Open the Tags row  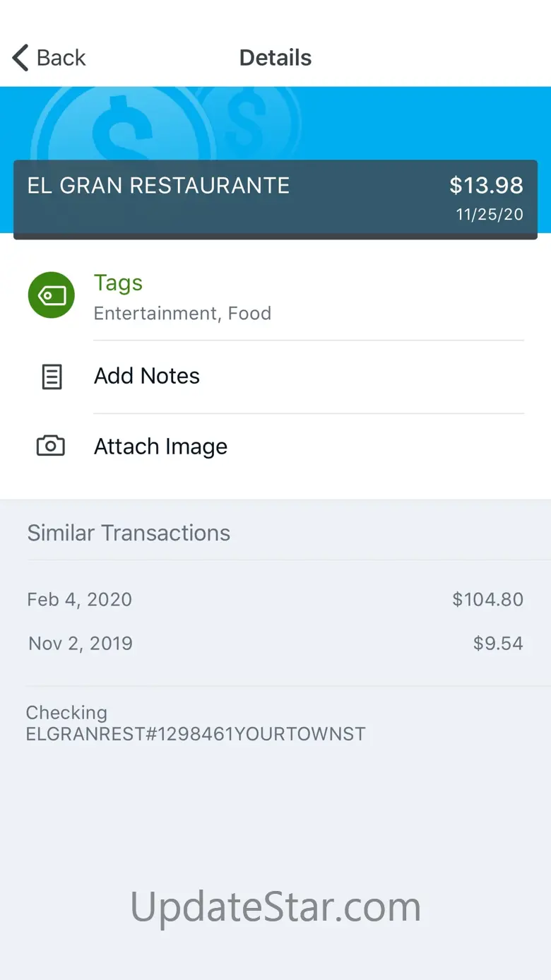(275, 297)
